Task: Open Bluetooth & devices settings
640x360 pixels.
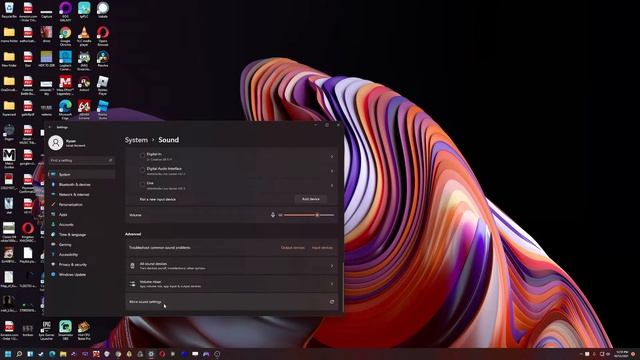Action: (82, 184)
